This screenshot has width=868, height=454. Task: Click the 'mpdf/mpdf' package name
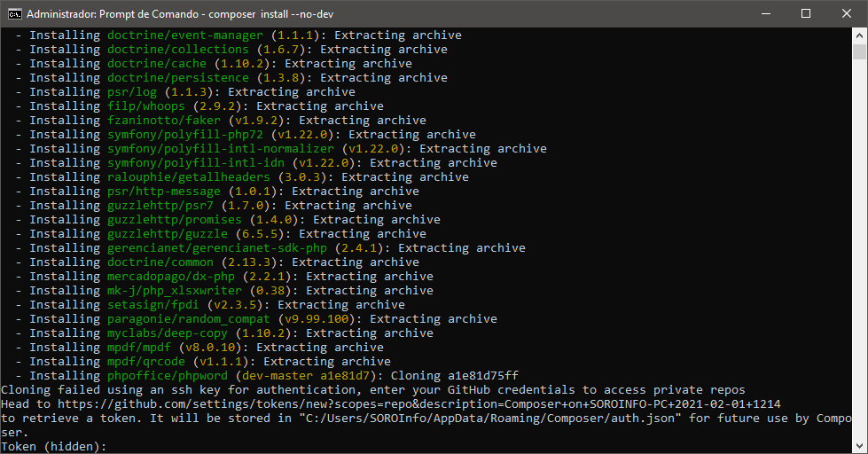coord(139,348)
